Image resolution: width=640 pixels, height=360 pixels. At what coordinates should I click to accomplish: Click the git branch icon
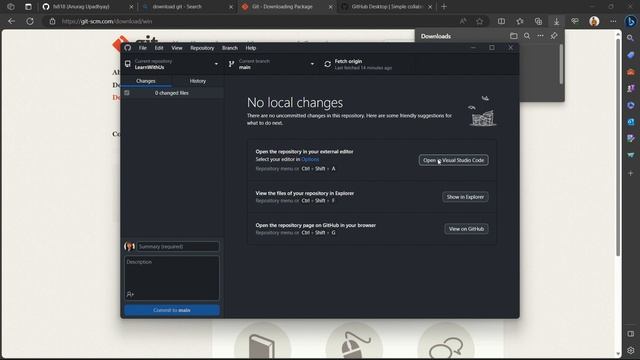231,64
